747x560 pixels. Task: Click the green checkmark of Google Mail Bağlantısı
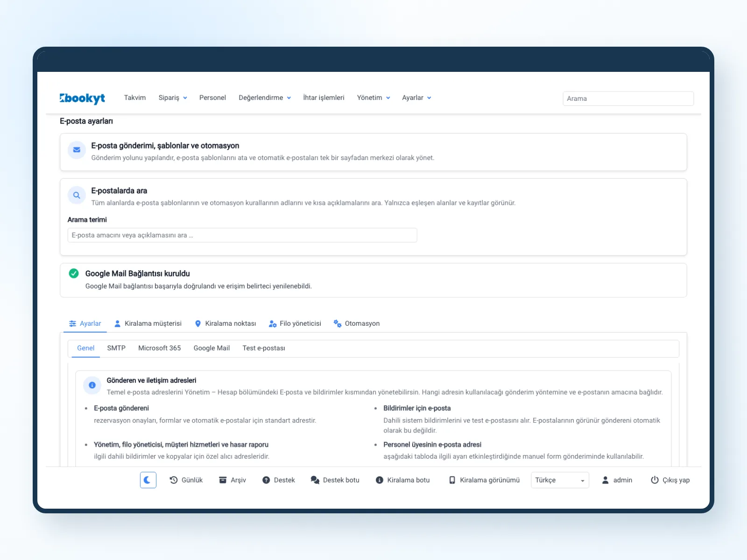click(74, 273)
